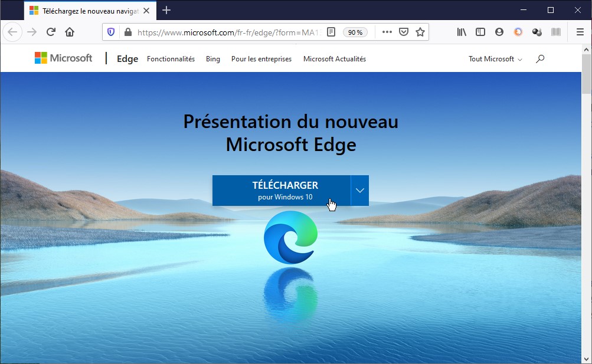Viewport: 592px width, 364px height.
Task: Open Firefox account avatar icon
Action: click(499, 32)
